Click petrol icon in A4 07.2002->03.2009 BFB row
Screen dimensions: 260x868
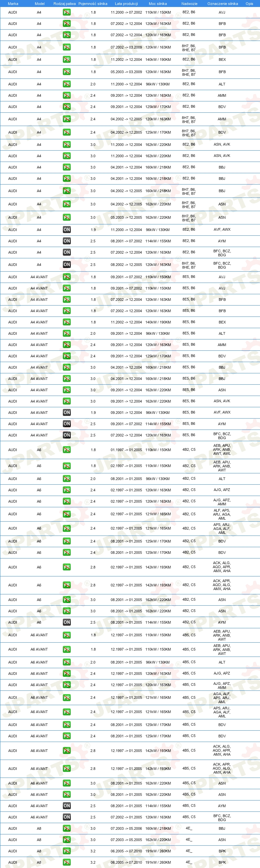(x=67, y=47)
